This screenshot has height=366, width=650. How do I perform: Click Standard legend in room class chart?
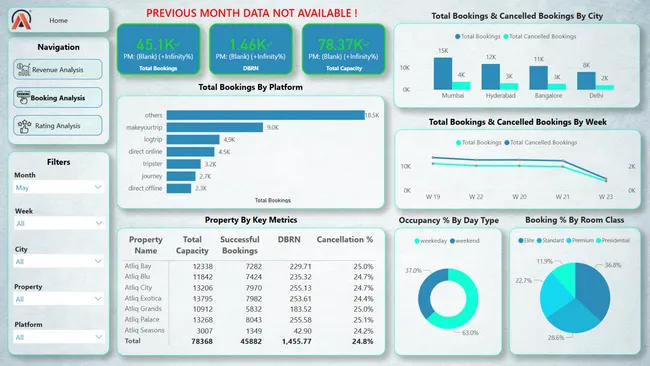point(550,240)
